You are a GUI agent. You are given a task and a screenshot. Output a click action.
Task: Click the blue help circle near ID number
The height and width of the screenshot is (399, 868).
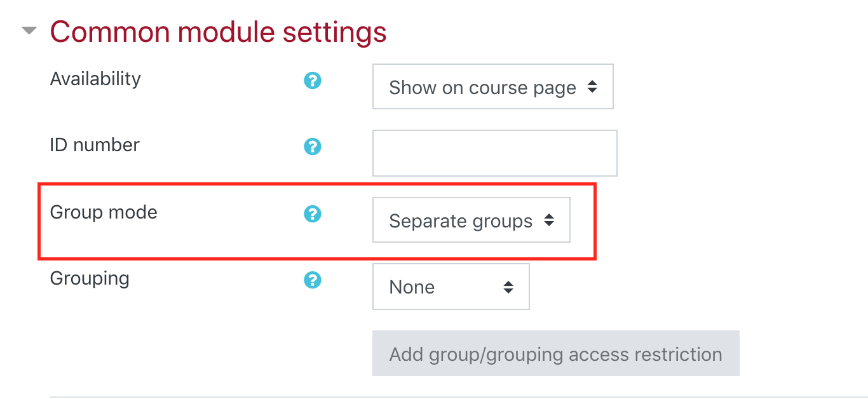pos(312,146)
